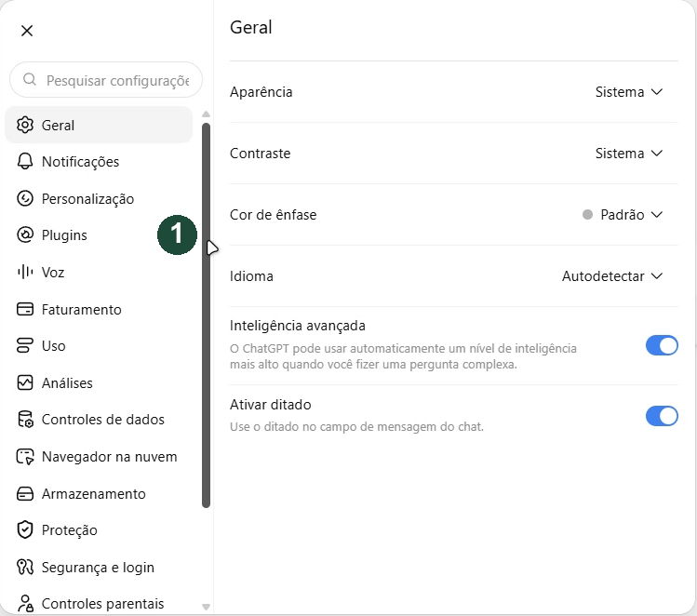Select the Plugins icon in sidebar
The width and height of the screenshot is (697, 616).
25,234
